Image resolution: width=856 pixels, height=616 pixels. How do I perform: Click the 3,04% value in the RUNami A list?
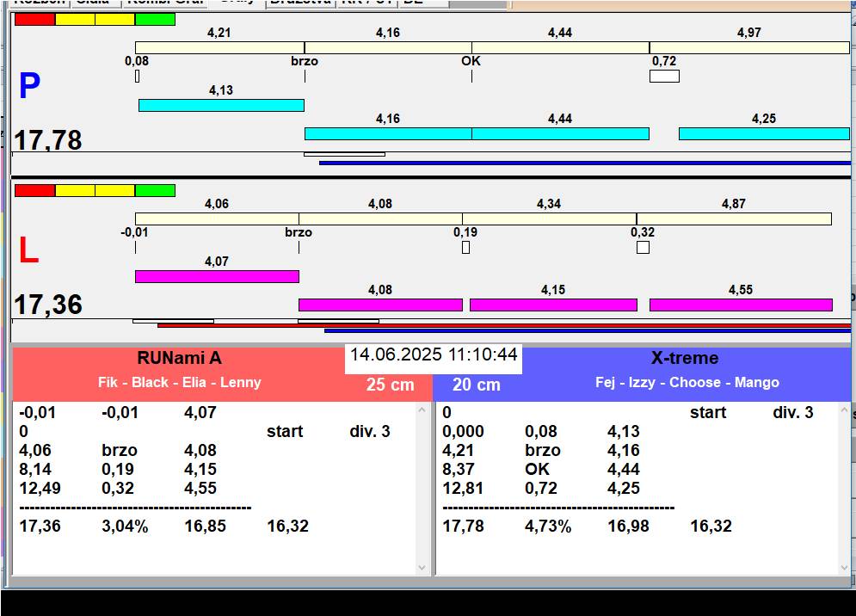pyautogui.click(x=125, y=526)
